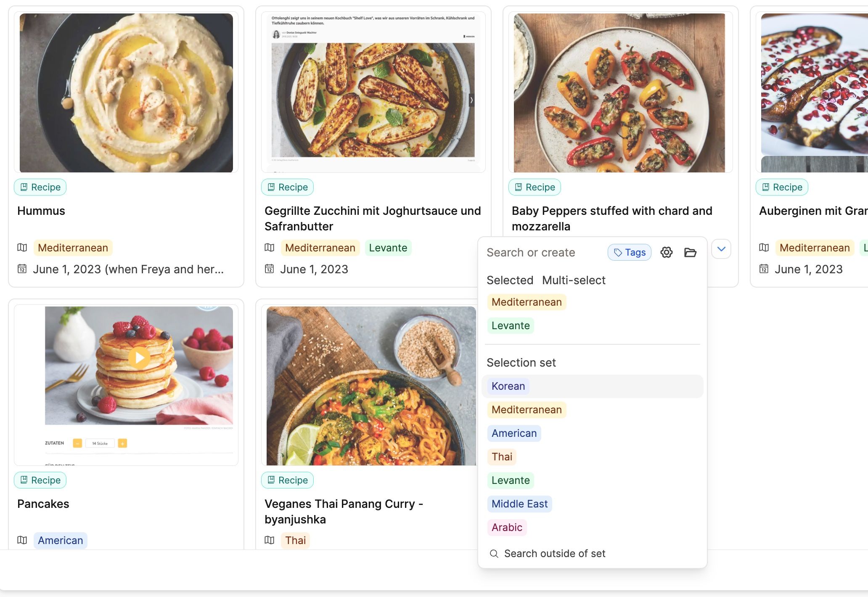
Task: Open the Hummus recipe title
Action: point(41,211)
